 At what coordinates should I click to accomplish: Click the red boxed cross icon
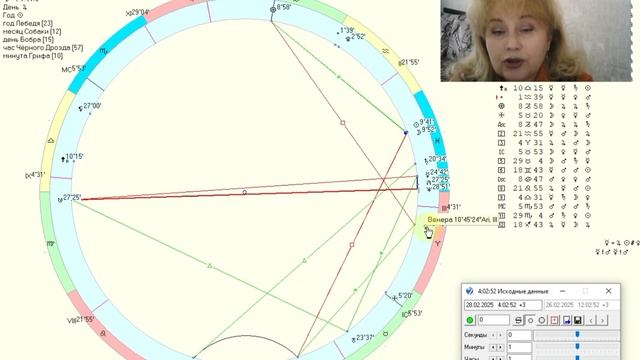click(554, 320)
